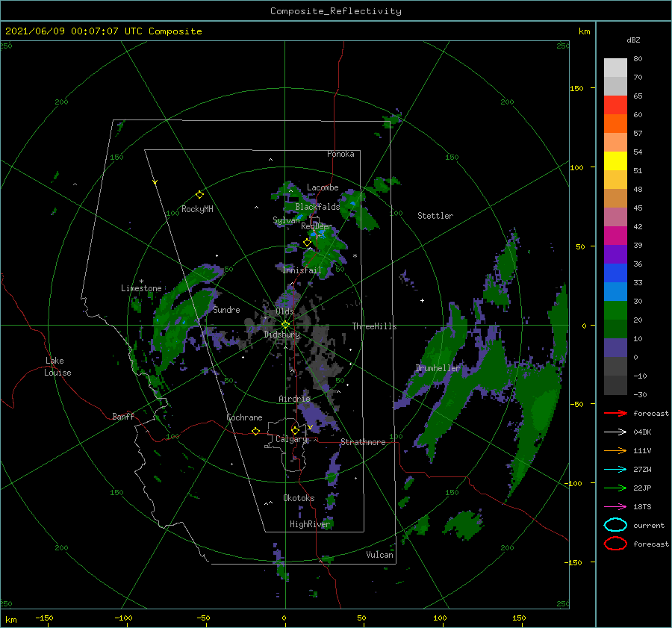Pick the light gray 70-80 dBZ swatch
672x628 pixels.
(x=615, y=68)
